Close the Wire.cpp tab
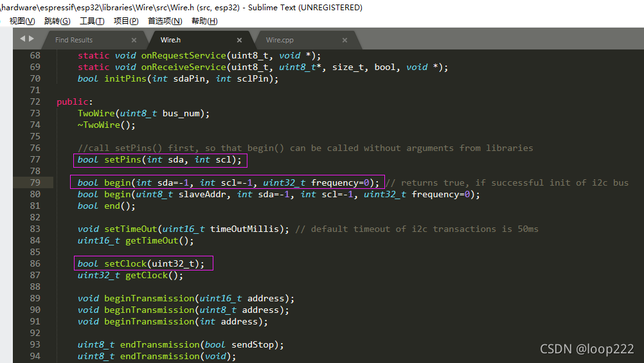Screen dimensions: 644x363 (x=344, y=40)
